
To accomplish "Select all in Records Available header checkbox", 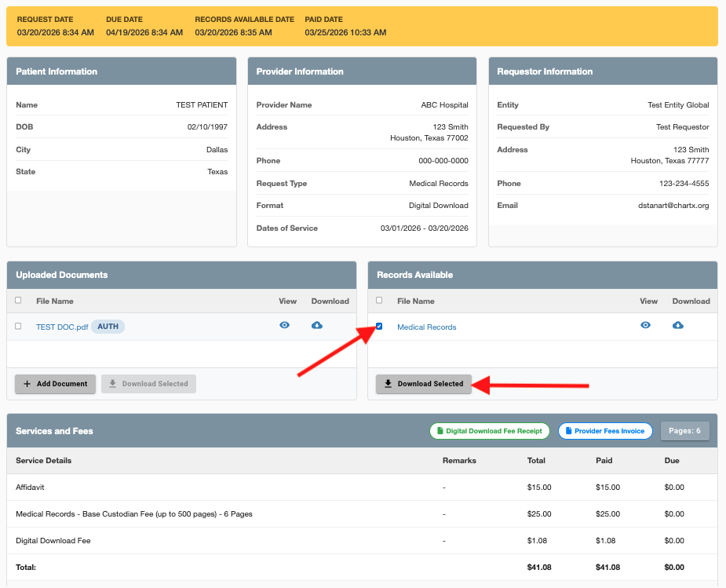I will 379,300.
